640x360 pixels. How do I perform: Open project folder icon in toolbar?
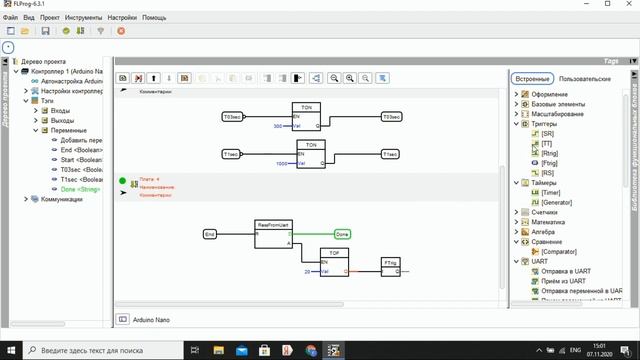[x=25, y=31]
